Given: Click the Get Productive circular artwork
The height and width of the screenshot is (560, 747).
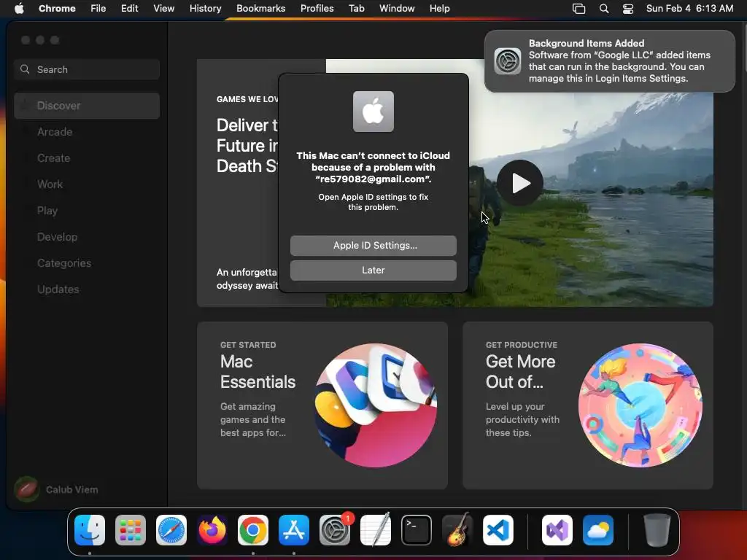Looking at the screenshot, I should click(640, 405).
